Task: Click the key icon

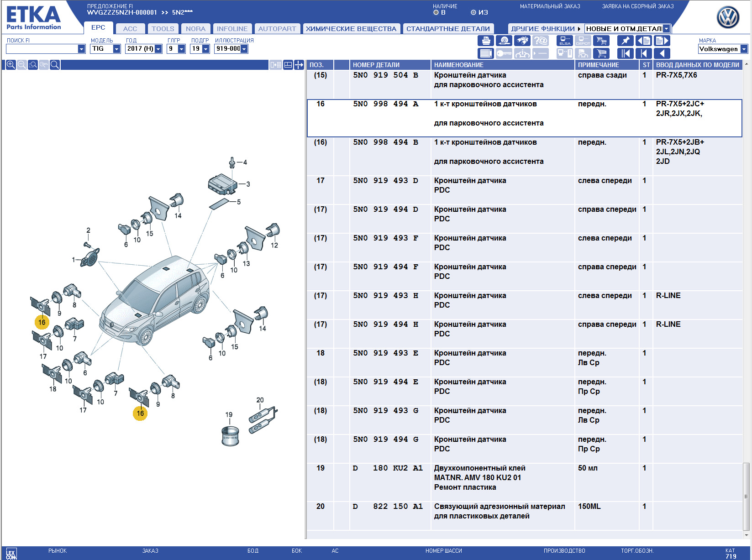Action: point(504,53)
